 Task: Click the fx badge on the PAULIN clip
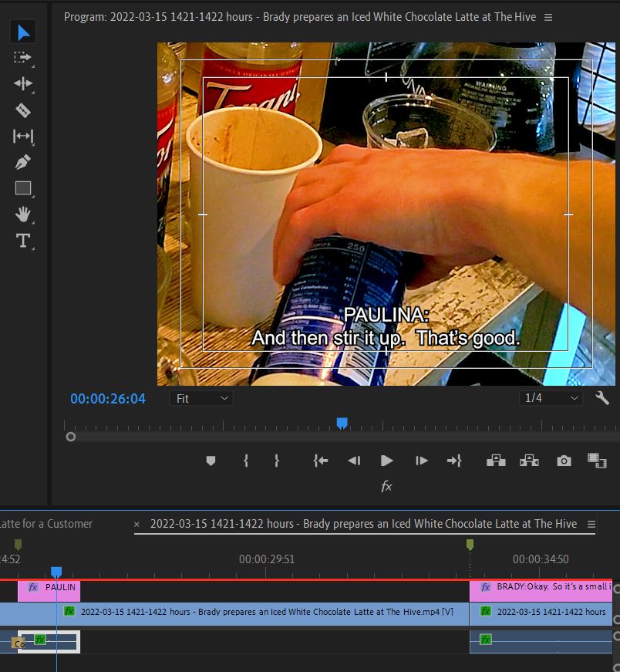coord(33,587)
